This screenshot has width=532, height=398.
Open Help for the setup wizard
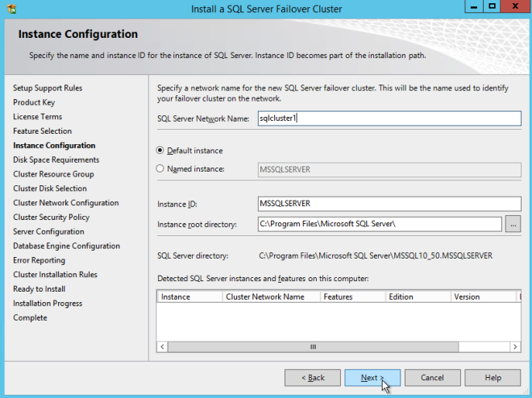click(x=493, y=378)
